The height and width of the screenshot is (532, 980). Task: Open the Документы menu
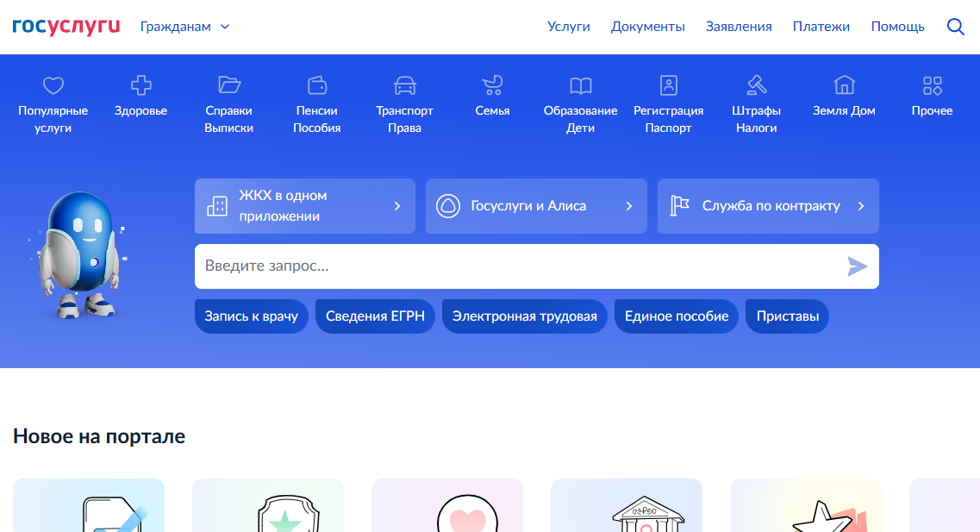pos(648,27)
